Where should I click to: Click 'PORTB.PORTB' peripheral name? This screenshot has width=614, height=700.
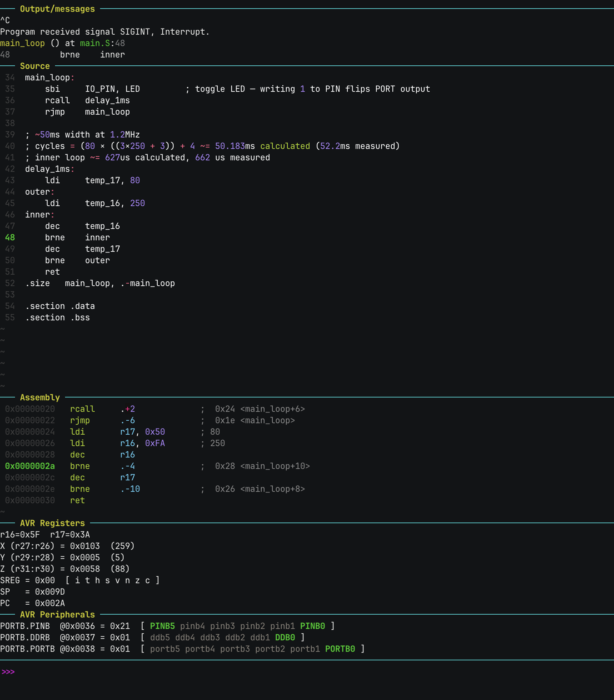[28, 649]
